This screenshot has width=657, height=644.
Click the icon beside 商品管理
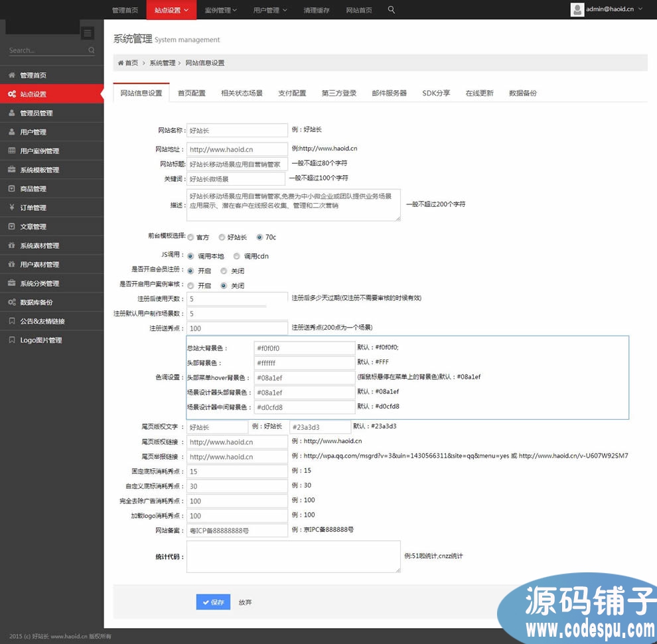coord(12,188)
